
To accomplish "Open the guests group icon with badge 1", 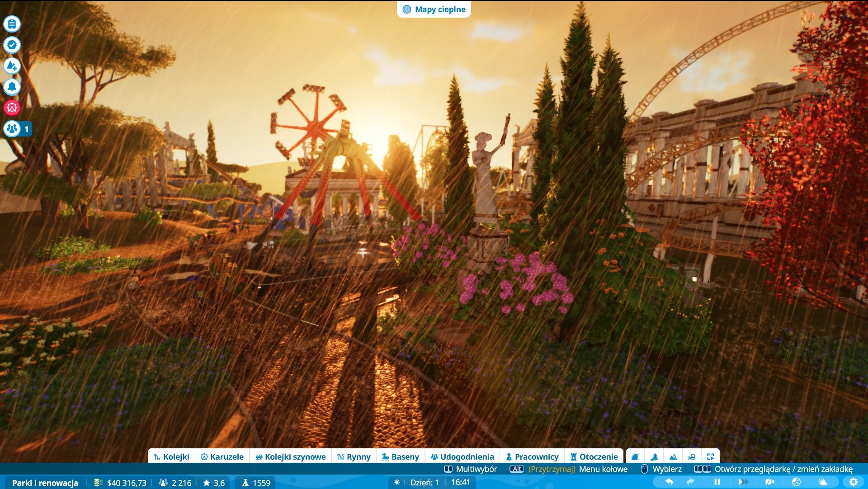I will click(13, 129).
